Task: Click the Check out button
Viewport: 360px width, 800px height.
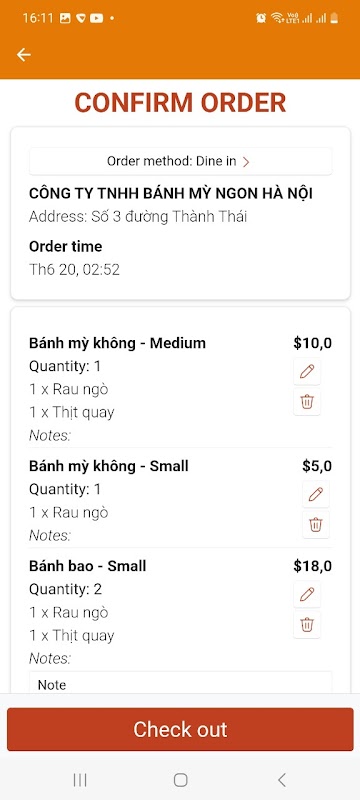Action: coord(180,729)
